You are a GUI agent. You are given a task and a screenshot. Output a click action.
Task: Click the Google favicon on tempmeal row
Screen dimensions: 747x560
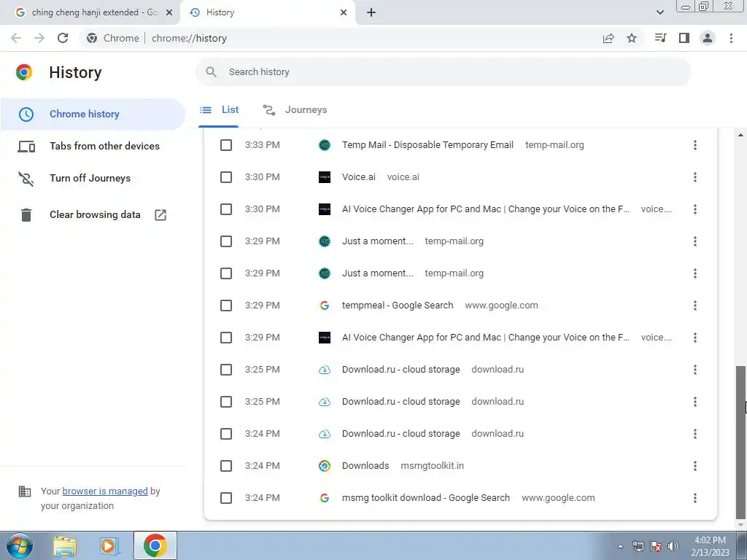[x=325, y=306]
